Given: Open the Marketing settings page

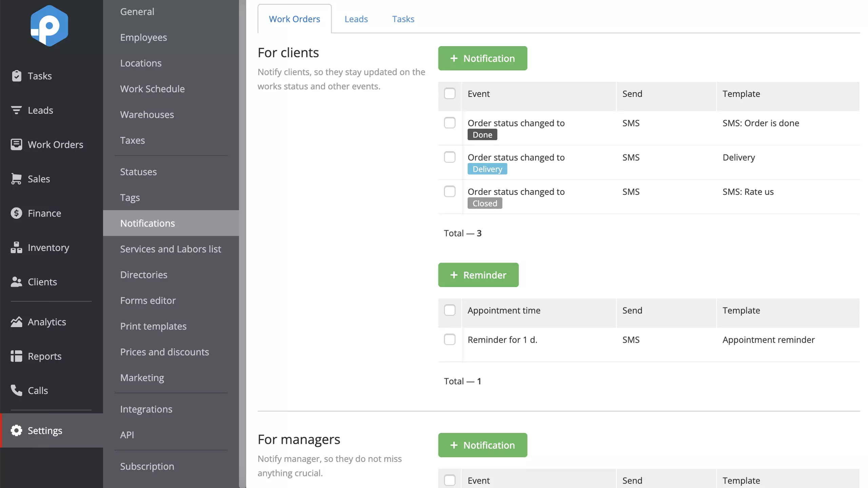Looking at the screenshot, I should coord(142,377).
